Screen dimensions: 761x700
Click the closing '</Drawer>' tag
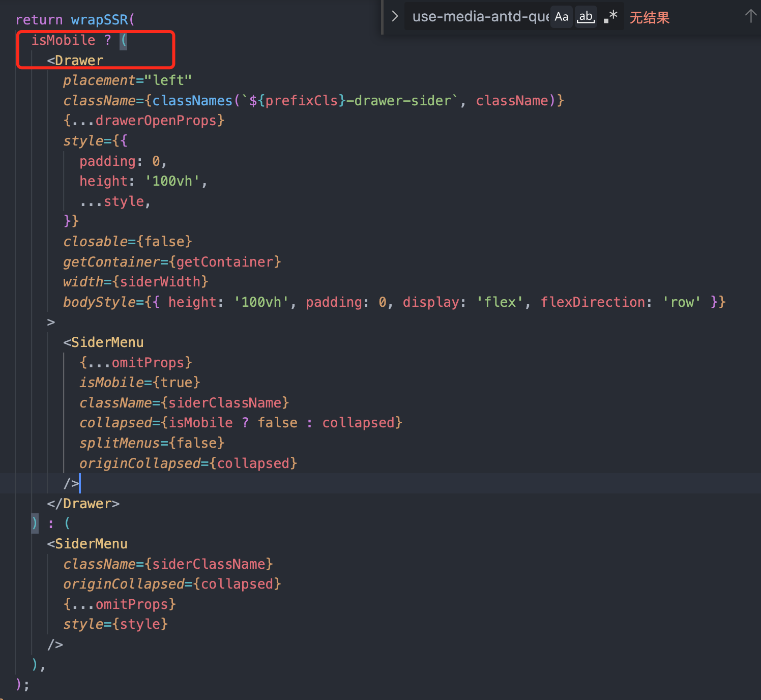(x=83, y=504)
